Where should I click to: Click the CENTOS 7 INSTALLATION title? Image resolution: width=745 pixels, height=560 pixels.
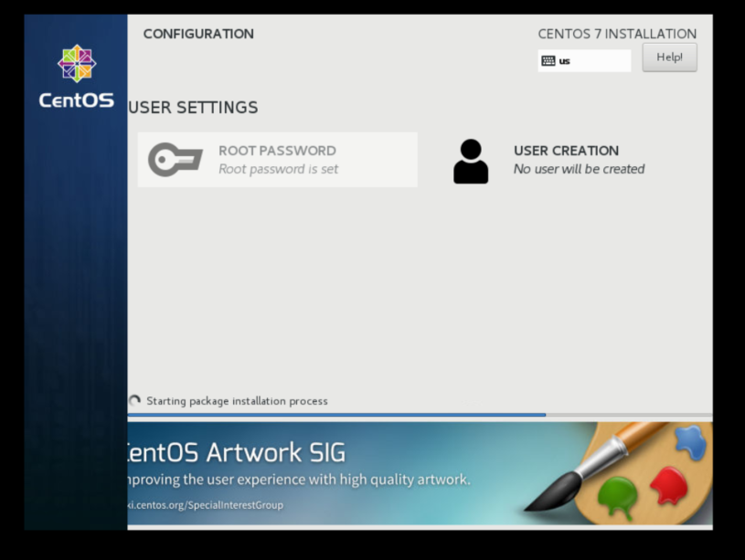617,34
